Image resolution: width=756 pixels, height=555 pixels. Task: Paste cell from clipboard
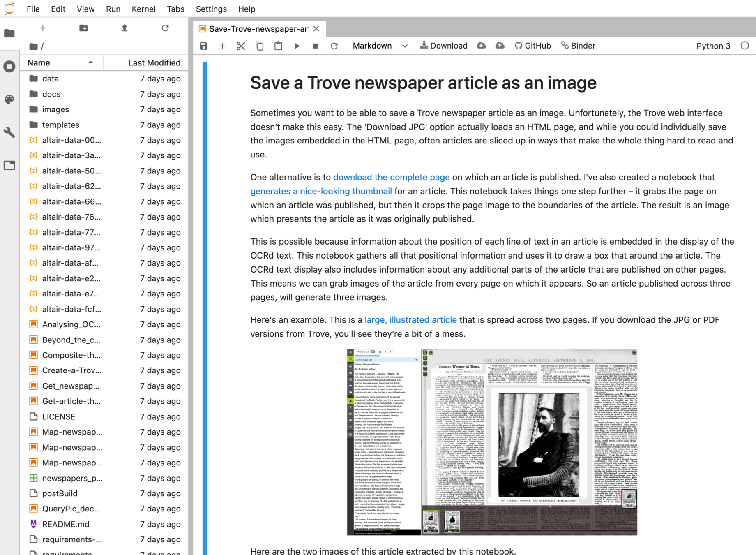click(x=278, y=46)
